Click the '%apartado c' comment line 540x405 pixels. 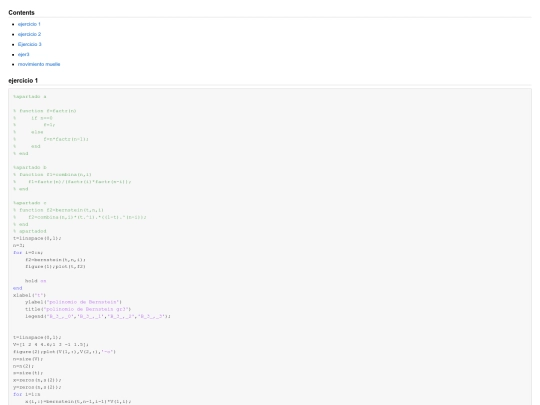(x=30, y=203)
